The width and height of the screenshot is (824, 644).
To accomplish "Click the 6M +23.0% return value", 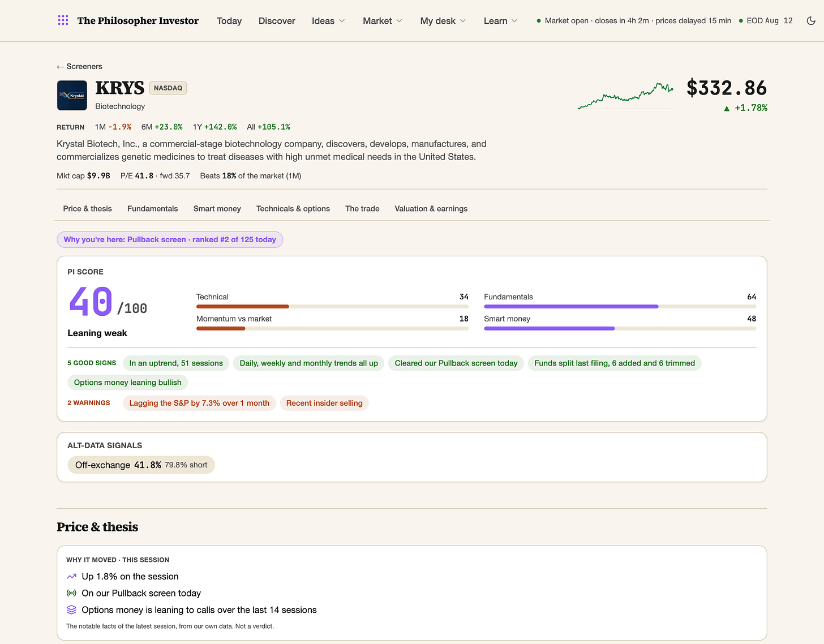I will coord(162,127).
